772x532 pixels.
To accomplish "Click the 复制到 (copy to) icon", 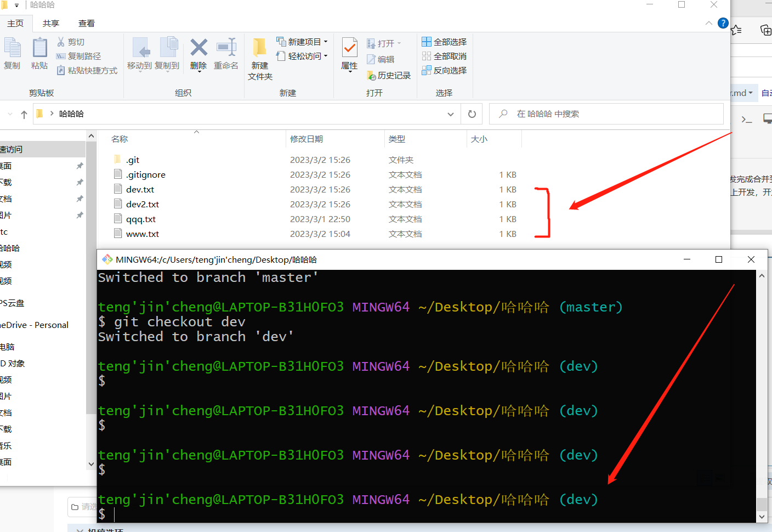I will click(168, 47).
